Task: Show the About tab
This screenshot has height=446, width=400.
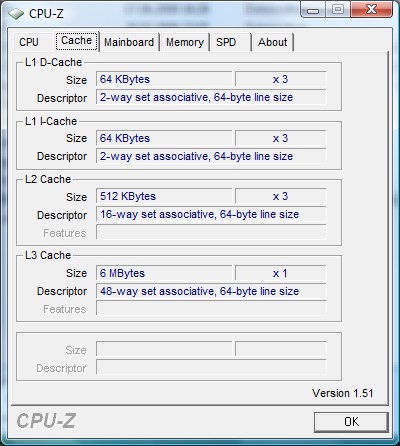Action: (273, 42)
